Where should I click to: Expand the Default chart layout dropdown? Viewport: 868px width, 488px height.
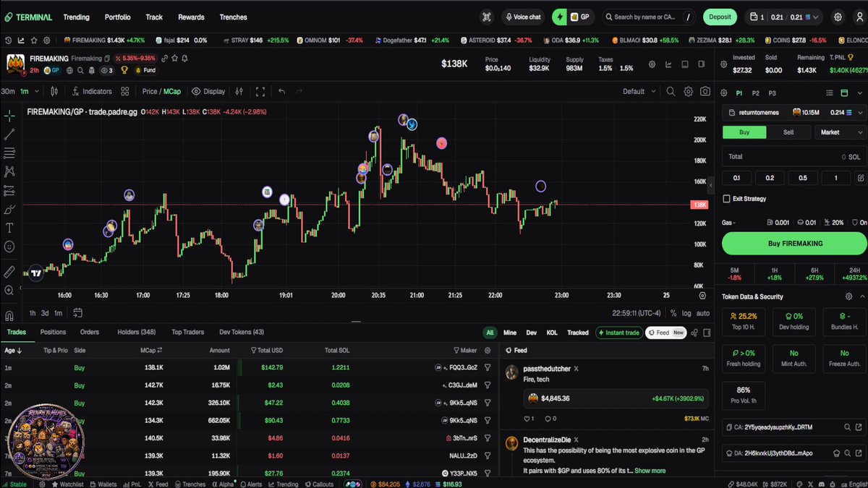[x=639, y=92]
